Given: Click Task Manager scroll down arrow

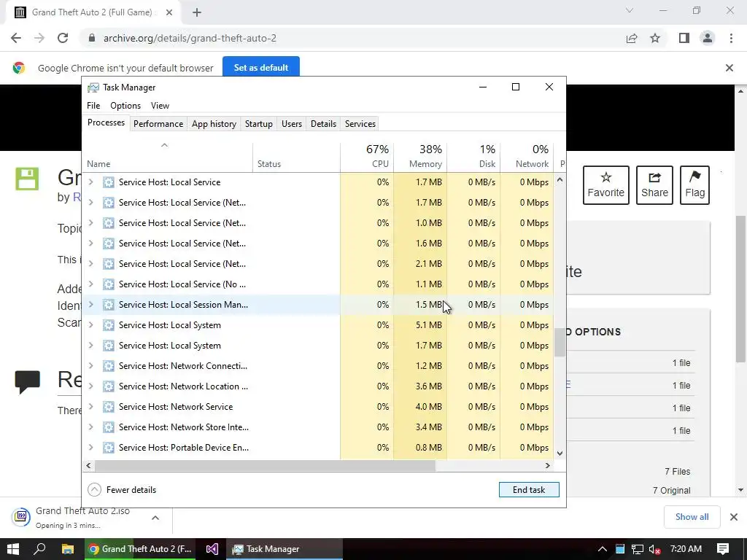Looking at the screenshot, I should coord(560,454).
